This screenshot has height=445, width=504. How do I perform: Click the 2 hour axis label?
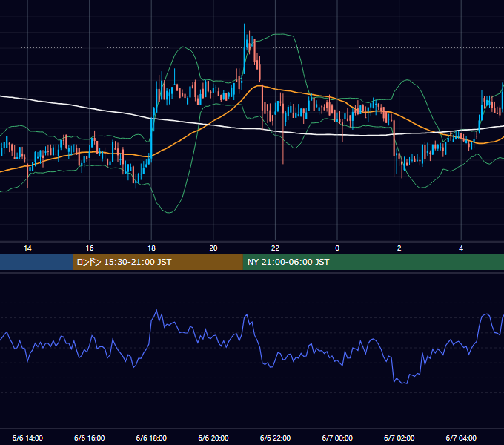tap(399, 248)
